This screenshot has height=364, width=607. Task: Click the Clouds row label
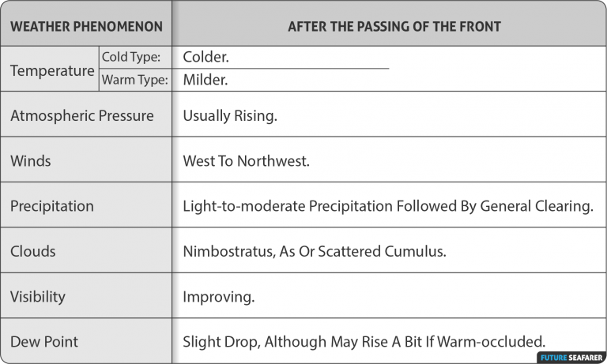point(33,251)
